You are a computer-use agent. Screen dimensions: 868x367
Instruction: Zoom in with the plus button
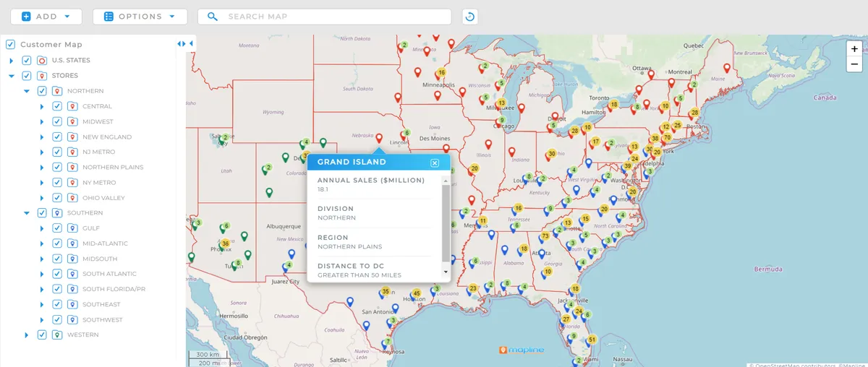click(x=854, y=49)
